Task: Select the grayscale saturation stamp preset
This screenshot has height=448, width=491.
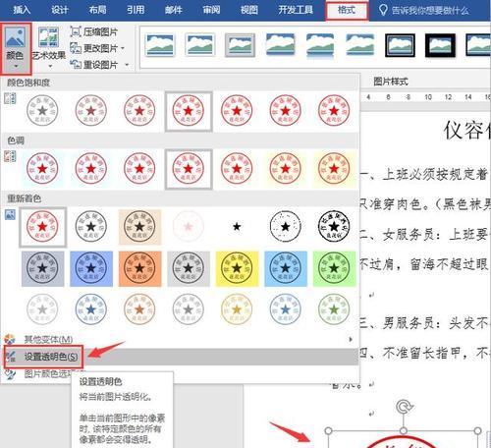Action: (42, 111)
